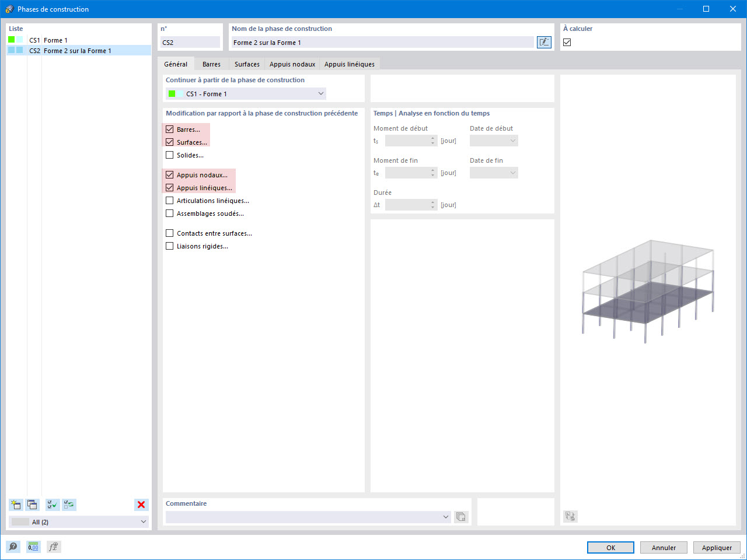Select all construction phases in the list

pyautogui.click(x=52, y=505)
